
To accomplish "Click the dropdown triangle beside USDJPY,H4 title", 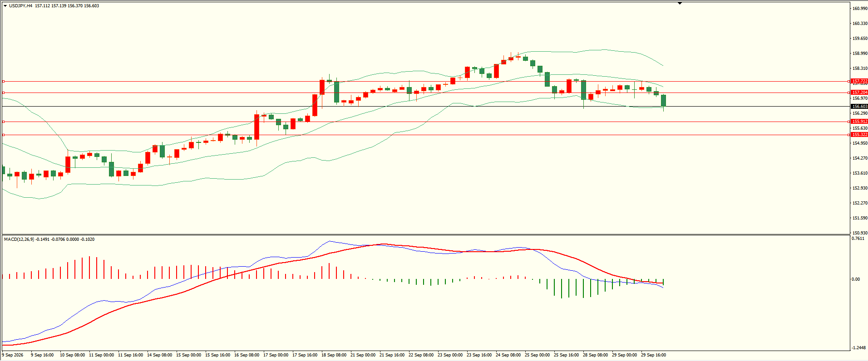I will (x=5, y=6).
